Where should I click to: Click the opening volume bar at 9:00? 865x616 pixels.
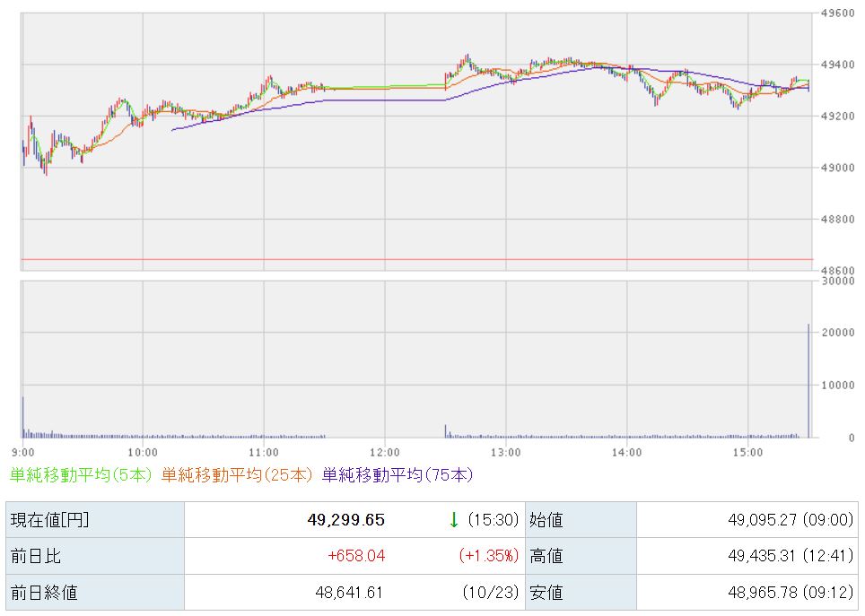[23, 417]
